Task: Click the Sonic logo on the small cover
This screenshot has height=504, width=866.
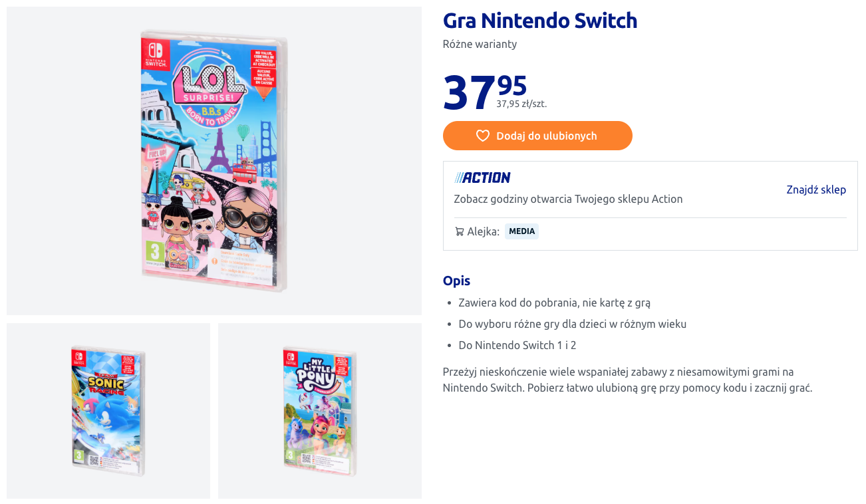Action: point(107,385)
